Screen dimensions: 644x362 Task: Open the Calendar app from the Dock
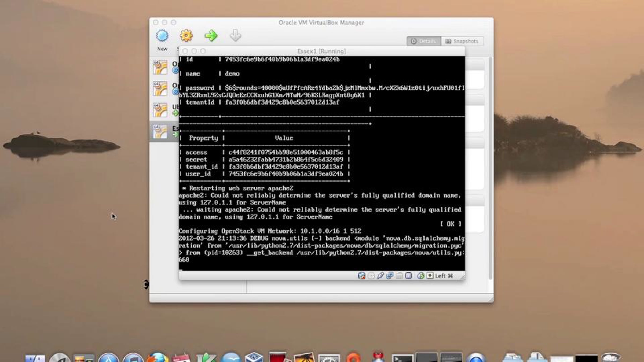click(x=181, y=358)
